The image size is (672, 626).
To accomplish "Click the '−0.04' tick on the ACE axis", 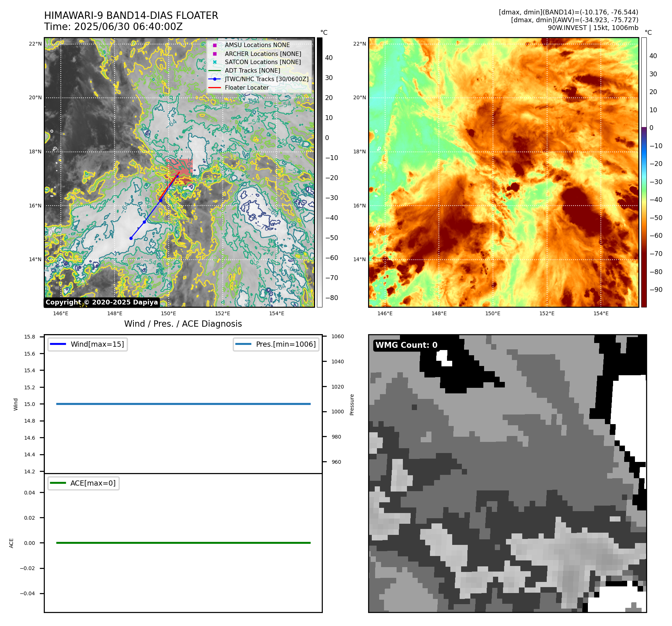I will pos(27,593).
